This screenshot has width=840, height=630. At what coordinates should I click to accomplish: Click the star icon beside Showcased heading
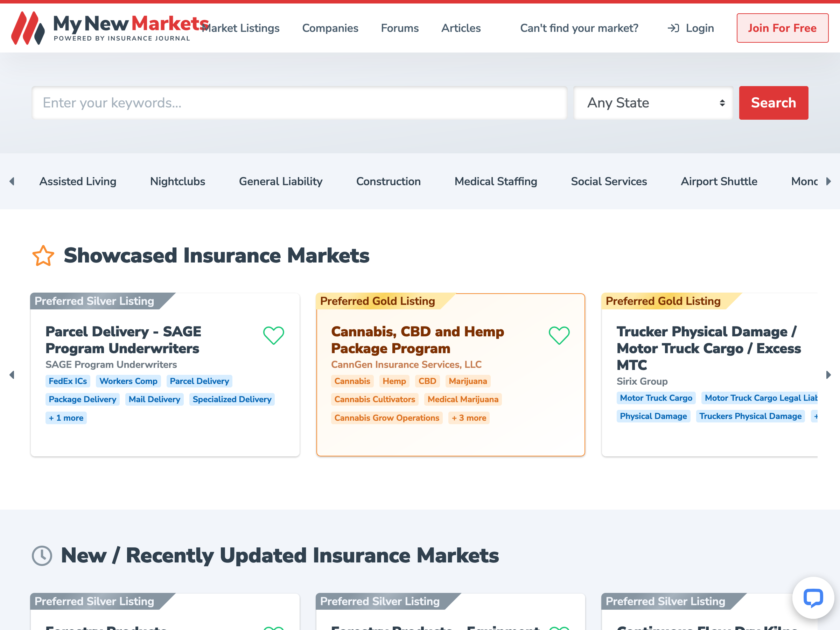(x=43, y=255)
